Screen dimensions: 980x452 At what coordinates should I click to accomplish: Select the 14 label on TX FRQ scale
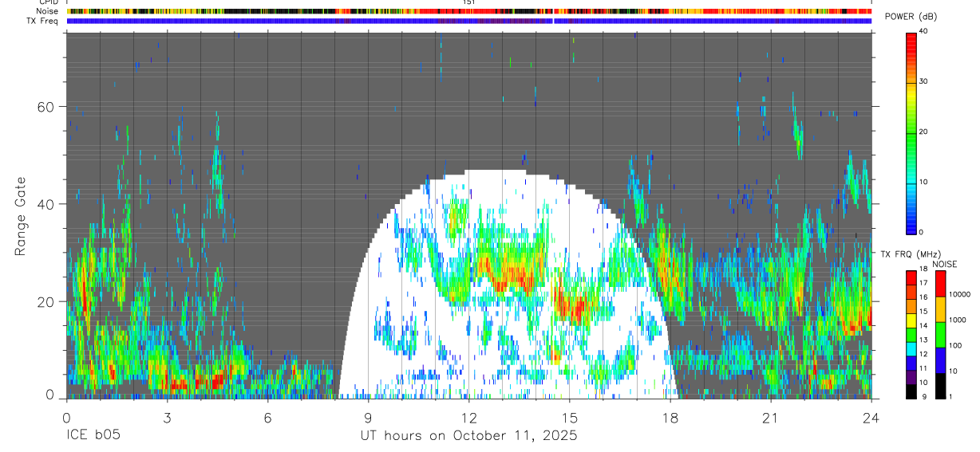tap(923, 325)
